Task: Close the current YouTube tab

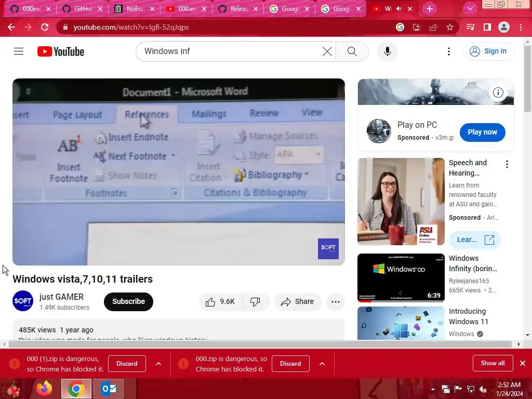Action: 410,9
